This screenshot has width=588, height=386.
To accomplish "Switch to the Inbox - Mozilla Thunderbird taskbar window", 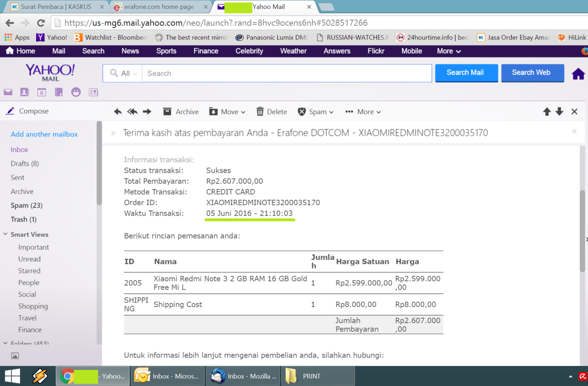I will 243,376.
